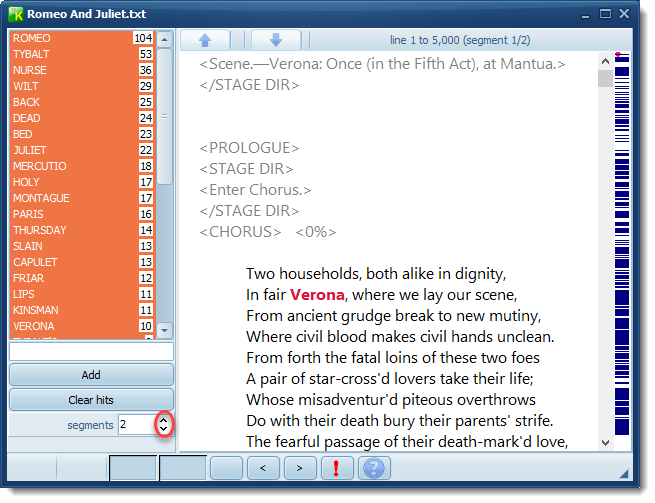Click text pane scroll up arrow
This screenshot has width=655, height=503.
click(605, 62)
